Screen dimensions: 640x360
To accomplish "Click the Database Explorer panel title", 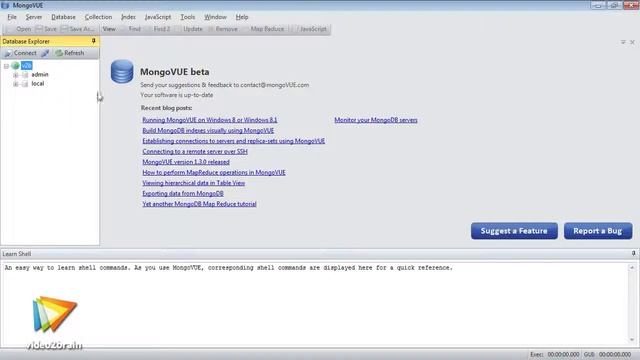I will tap(26, 41).
